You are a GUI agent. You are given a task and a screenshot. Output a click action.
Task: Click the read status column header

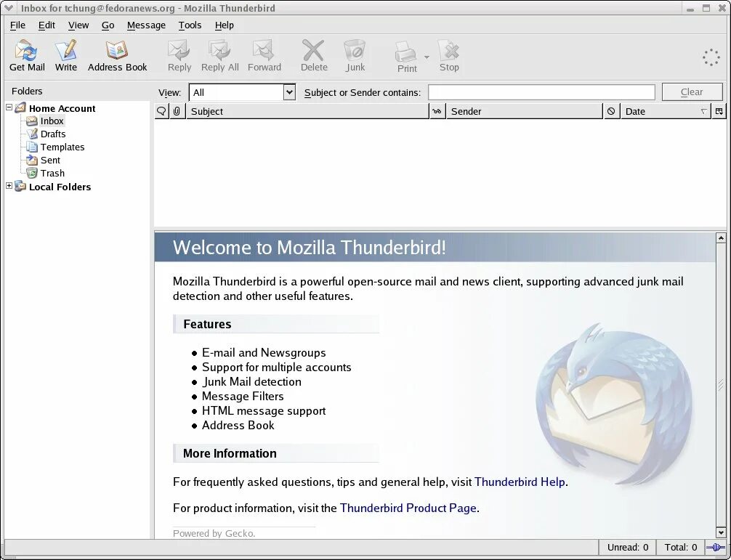click(437, 111)
